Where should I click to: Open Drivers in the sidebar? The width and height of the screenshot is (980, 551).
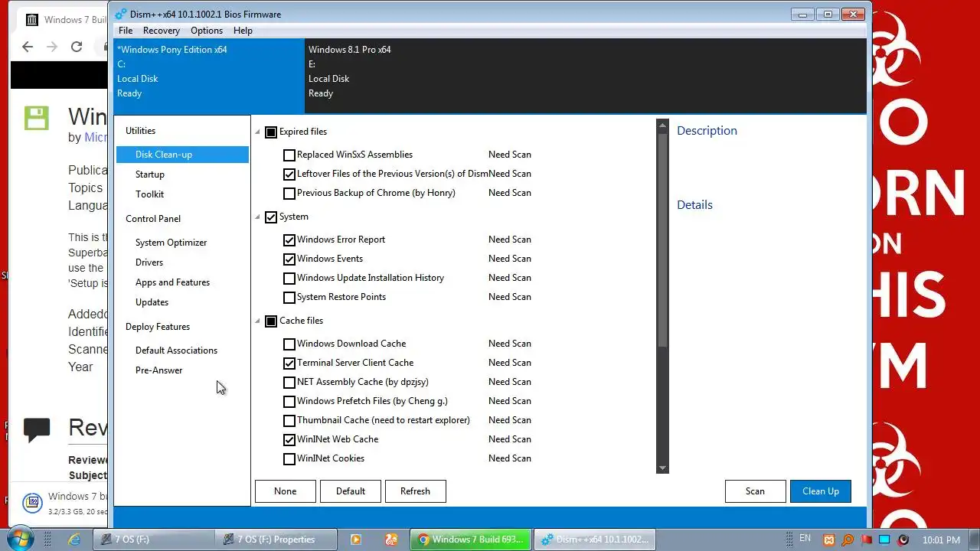tap(149, 262)
